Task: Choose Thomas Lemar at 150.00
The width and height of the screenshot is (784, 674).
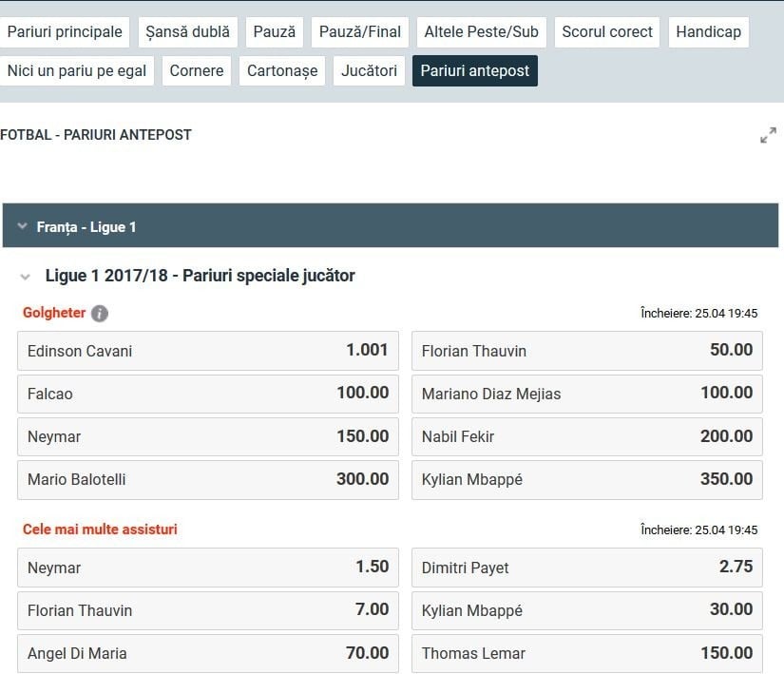Action: click(586, 653)
